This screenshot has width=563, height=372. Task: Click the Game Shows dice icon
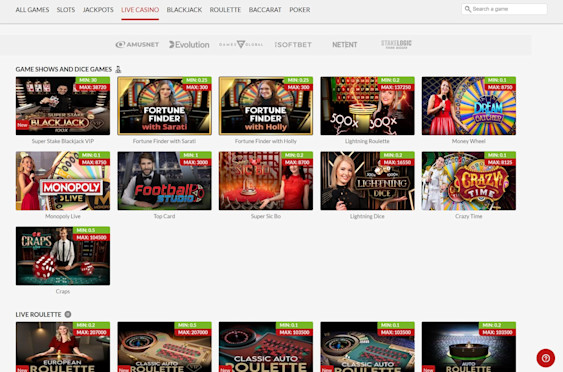[x=118, y=69]
